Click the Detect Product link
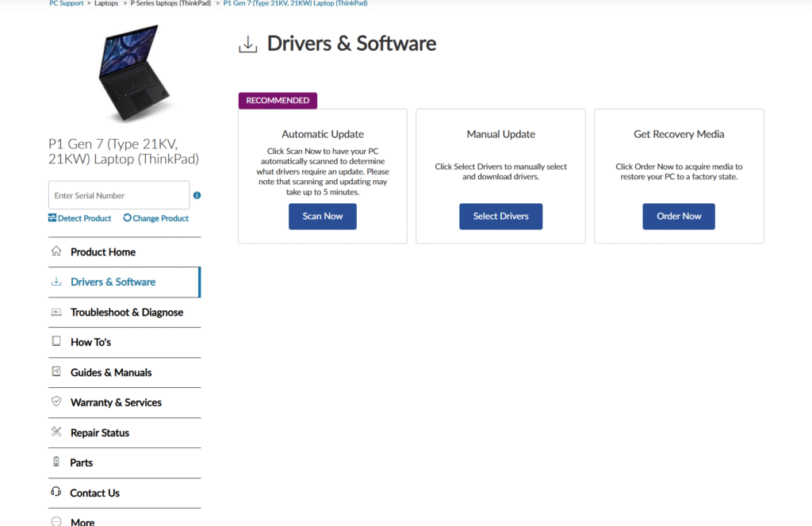The image size is (812, 526). [80, 218]
